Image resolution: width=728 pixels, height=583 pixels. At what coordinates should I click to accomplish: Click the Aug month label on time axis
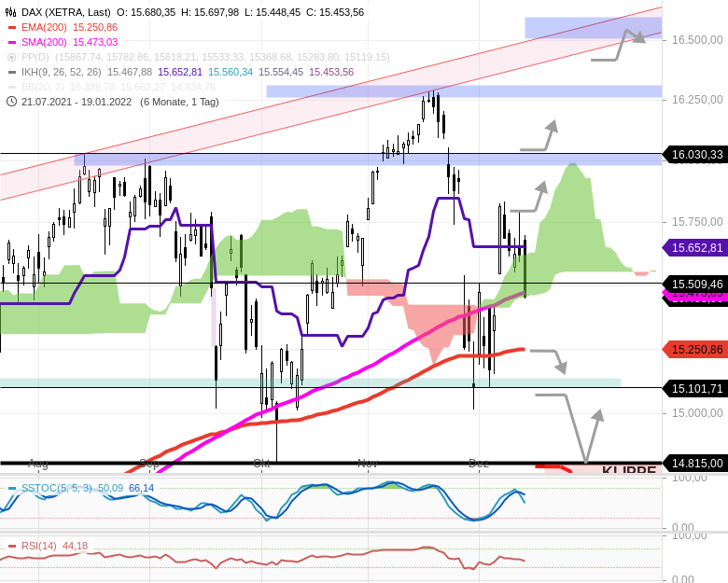point(38,464)
